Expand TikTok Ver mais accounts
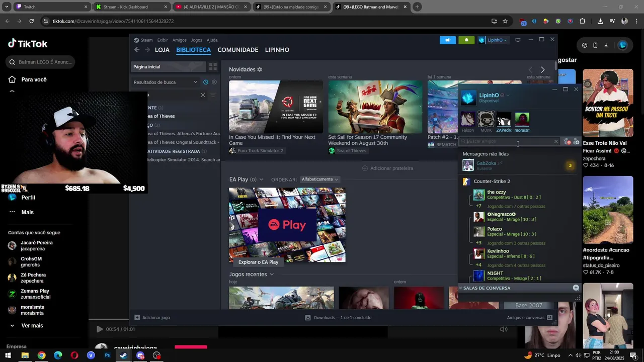This screenshot has width=644, height=362. click(x=32, y=326)
